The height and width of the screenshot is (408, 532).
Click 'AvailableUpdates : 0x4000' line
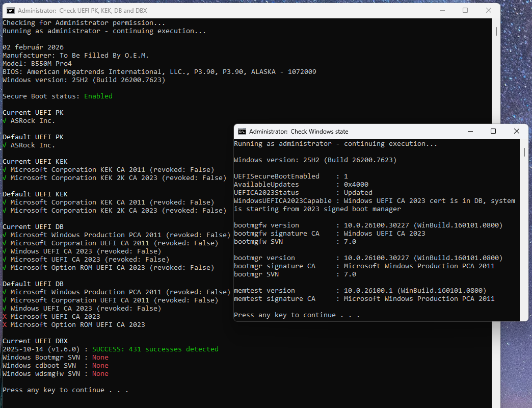coord(301,184)
